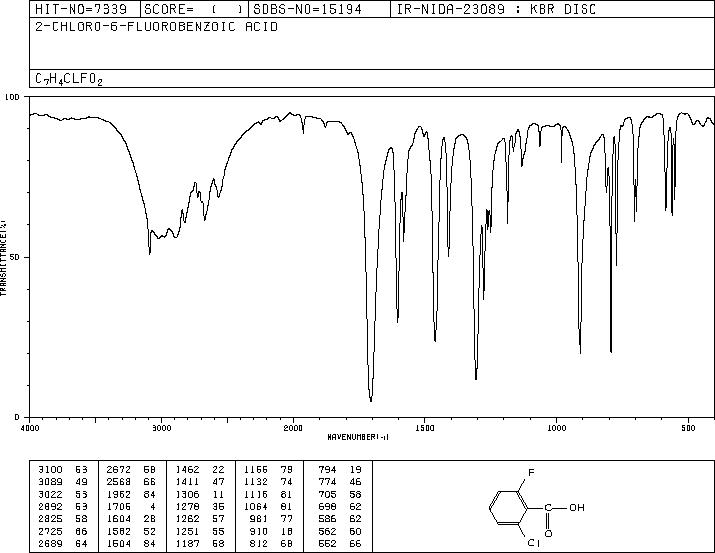Click the 2000 wavenumber tick label

click(293, 428)
